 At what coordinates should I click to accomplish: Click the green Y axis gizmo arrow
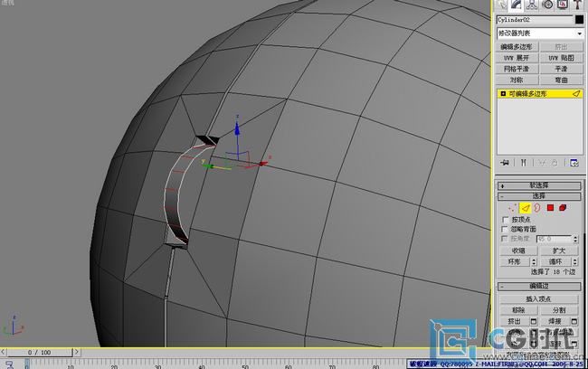pos(207,165)
